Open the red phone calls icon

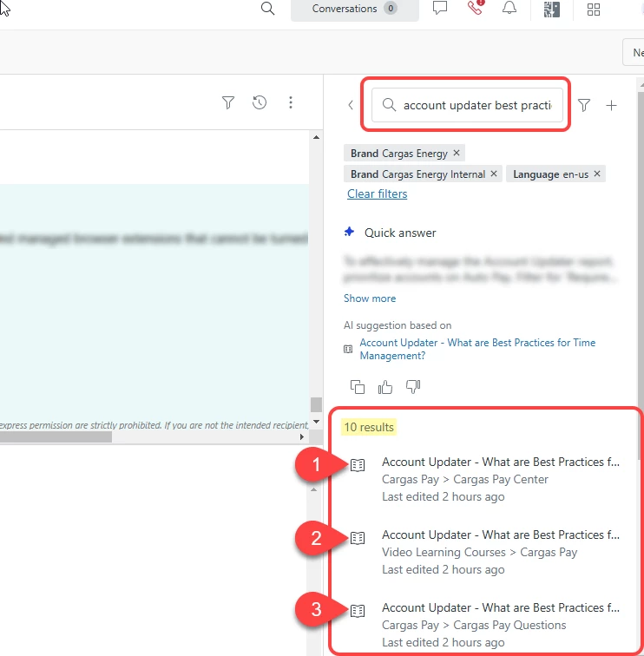(476, 8)
